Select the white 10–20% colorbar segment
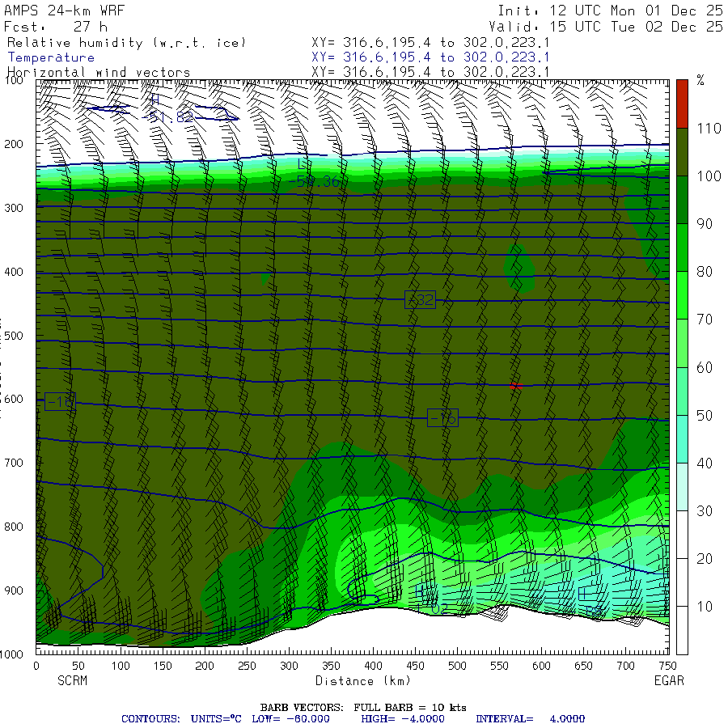 pos(682,582)
